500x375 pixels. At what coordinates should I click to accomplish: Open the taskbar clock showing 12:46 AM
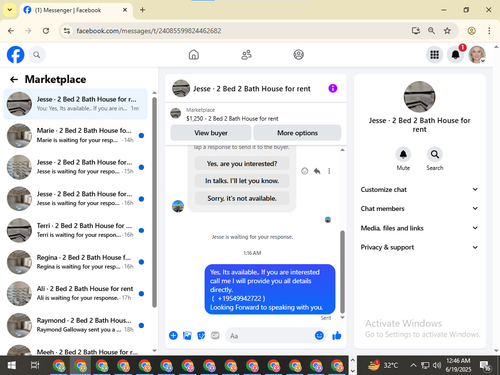click(x=458, y=365)
